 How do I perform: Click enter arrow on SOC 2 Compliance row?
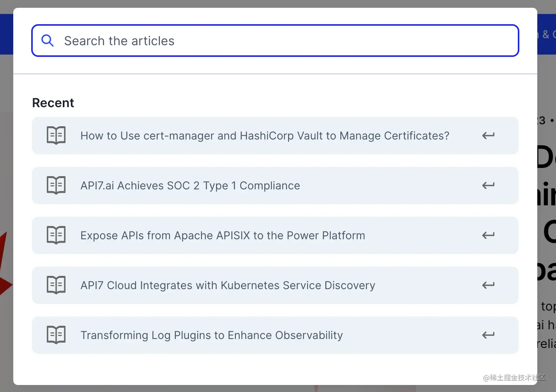(488, 185)
